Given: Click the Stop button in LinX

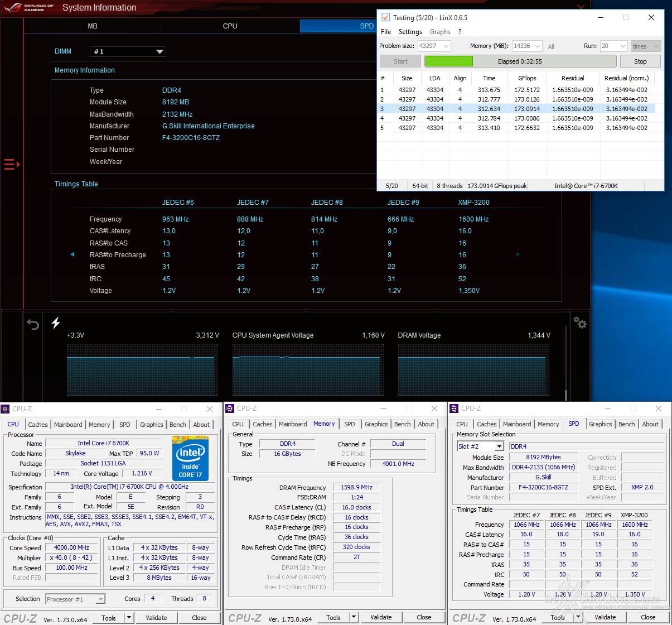Looking at the screenshot, I should [640, 61].
